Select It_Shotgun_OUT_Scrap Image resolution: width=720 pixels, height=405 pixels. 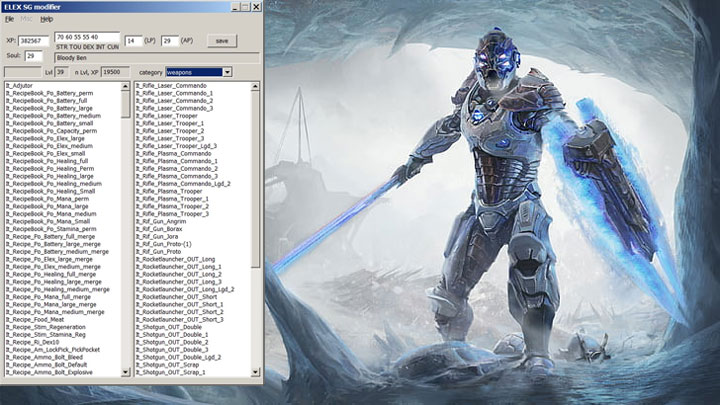(x=168, y=365)
